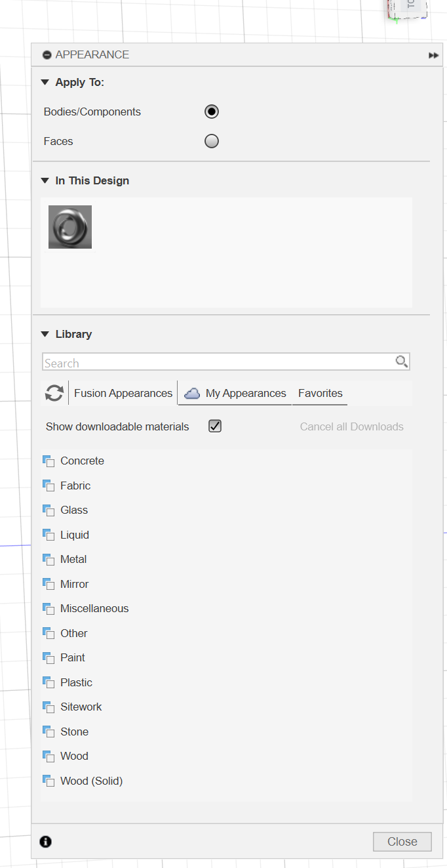Image resolution: width=447 pixels, height=868 pixels.
Task: Uncheck Show downloadable materials checkbox
Action: click(215, 426)
